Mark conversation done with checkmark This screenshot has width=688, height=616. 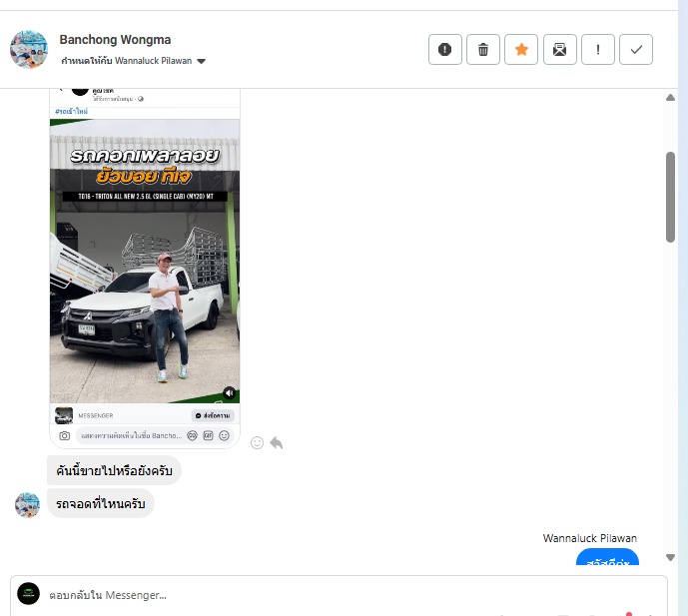(x=636, y=49)
